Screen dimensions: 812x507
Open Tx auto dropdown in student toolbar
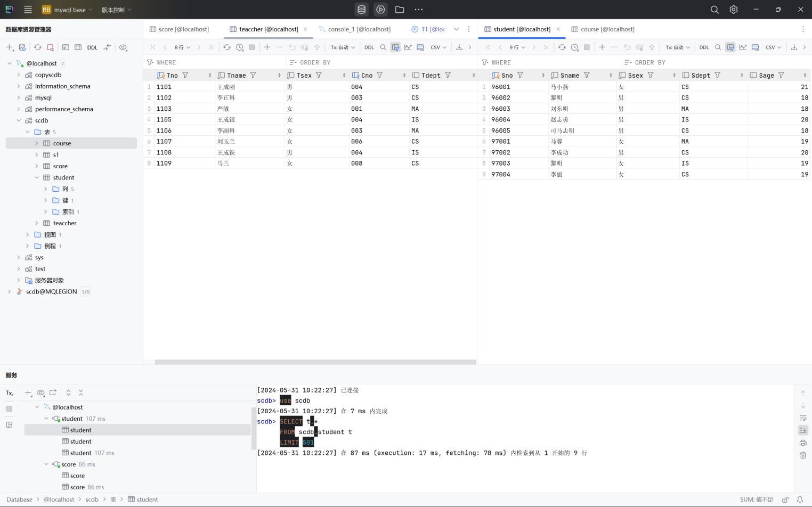[x=678, y=47]
